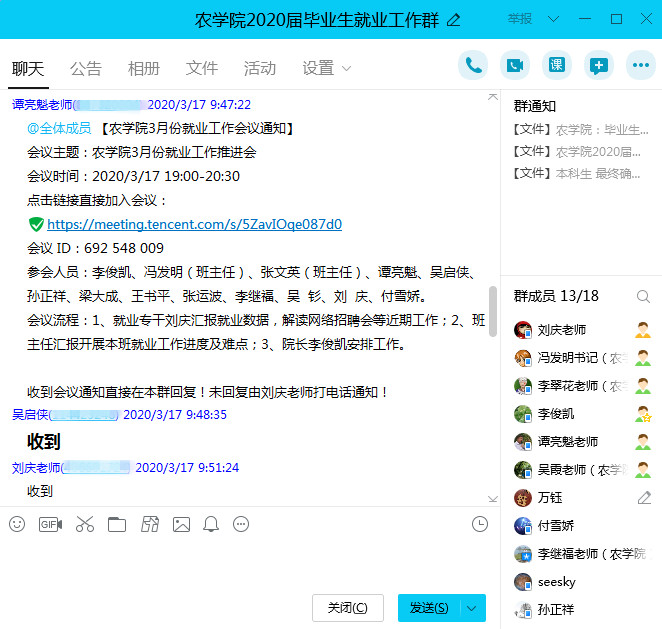
Task: Edit the group name with pencil icon
Action: 454,19
